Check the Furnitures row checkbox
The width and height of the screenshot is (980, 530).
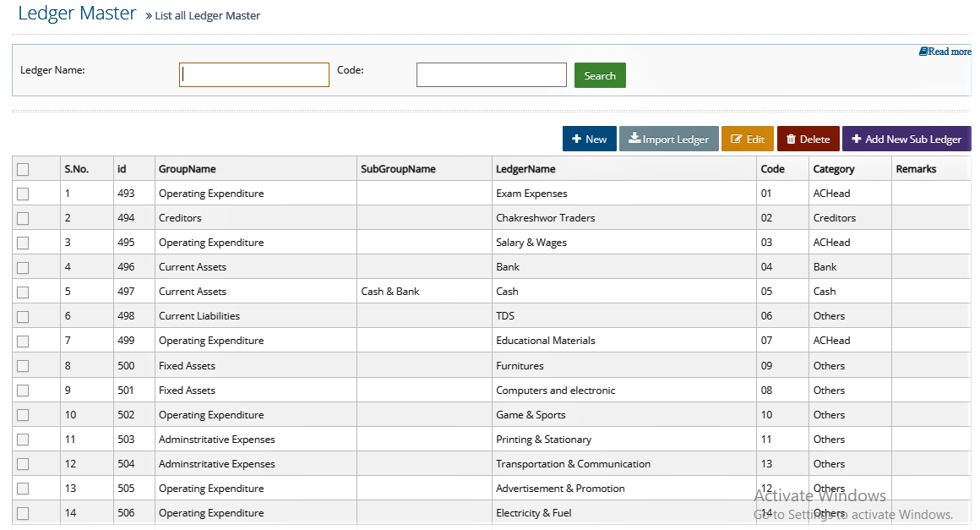pos(23,366)
